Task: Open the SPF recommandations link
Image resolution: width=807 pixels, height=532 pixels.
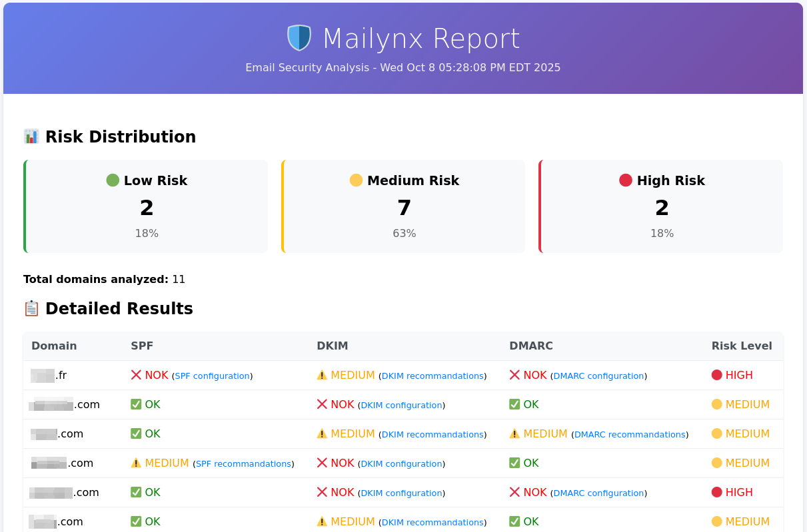Action: (243, 464)
